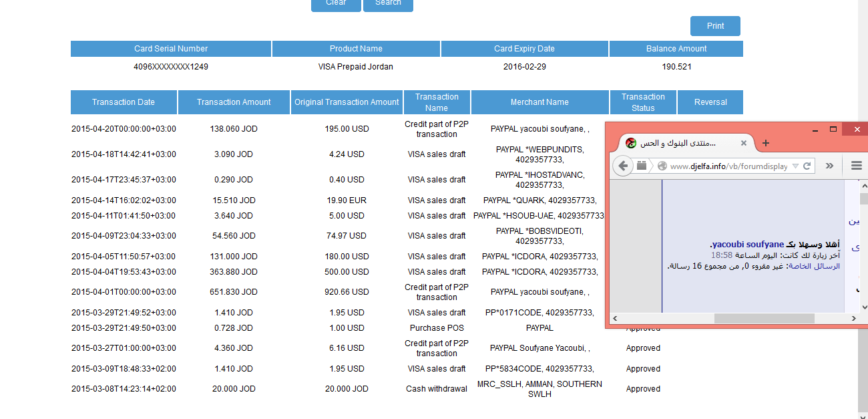The image size is (868, 419).
Task: Click the globe site identity icon
Action: coord(662,166)
